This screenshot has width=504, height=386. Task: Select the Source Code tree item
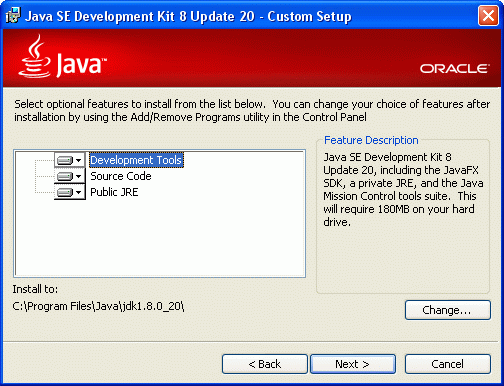tap(121, 176)
